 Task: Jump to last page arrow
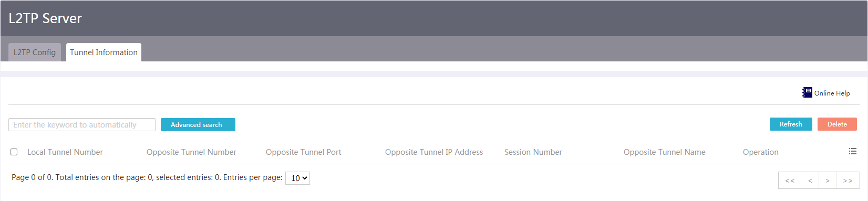[848, 181]
